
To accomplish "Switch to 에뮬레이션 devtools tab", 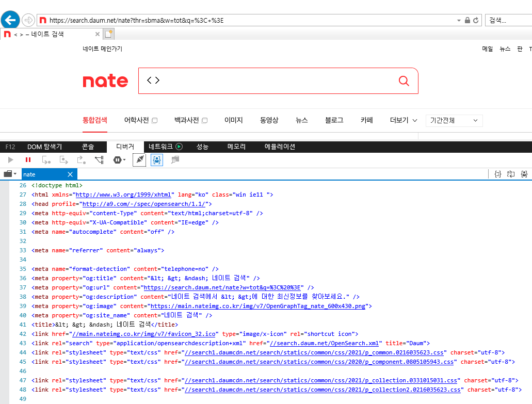I will 280,147.
